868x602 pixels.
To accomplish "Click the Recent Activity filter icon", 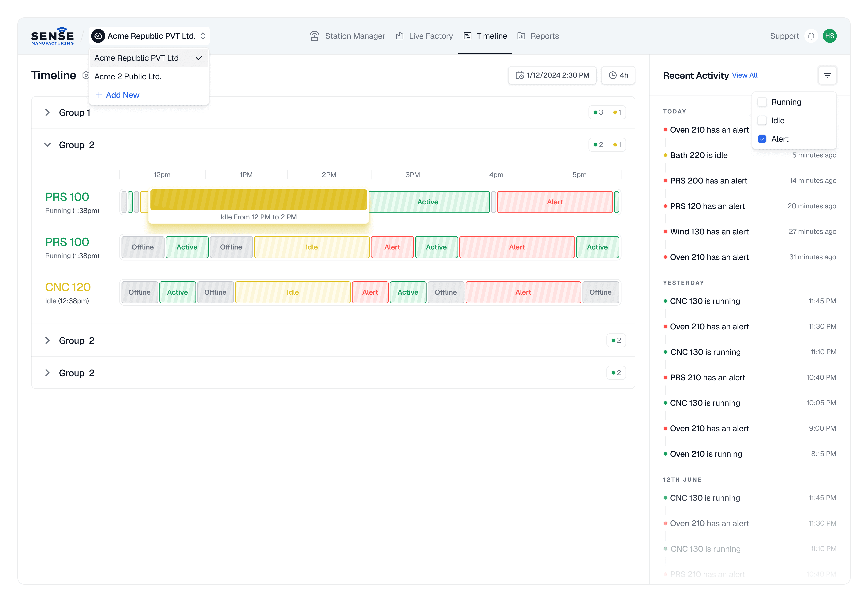I will pos(827,75).
